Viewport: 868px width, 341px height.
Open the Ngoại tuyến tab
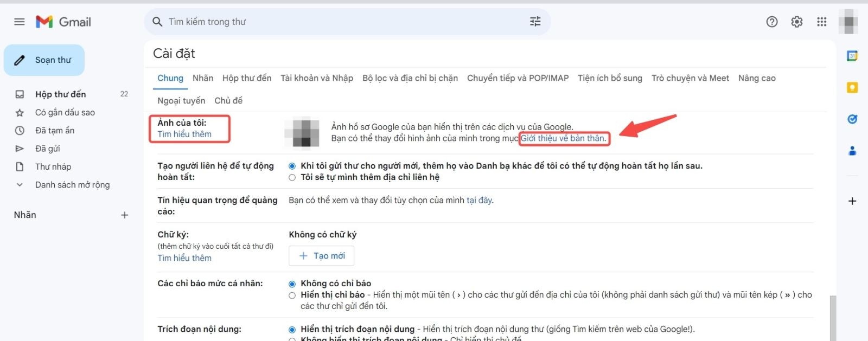coord(181,101)
